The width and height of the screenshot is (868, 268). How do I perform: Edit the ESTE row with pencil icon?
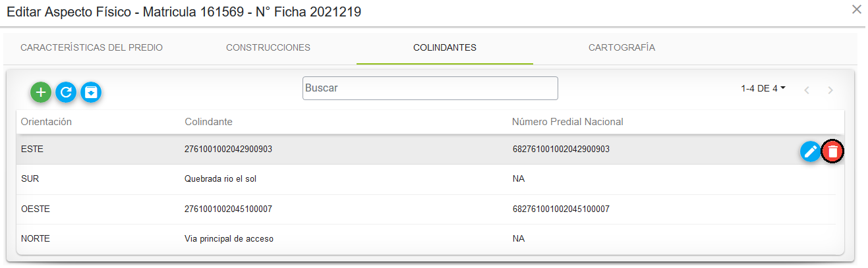(x=811, y=151)
